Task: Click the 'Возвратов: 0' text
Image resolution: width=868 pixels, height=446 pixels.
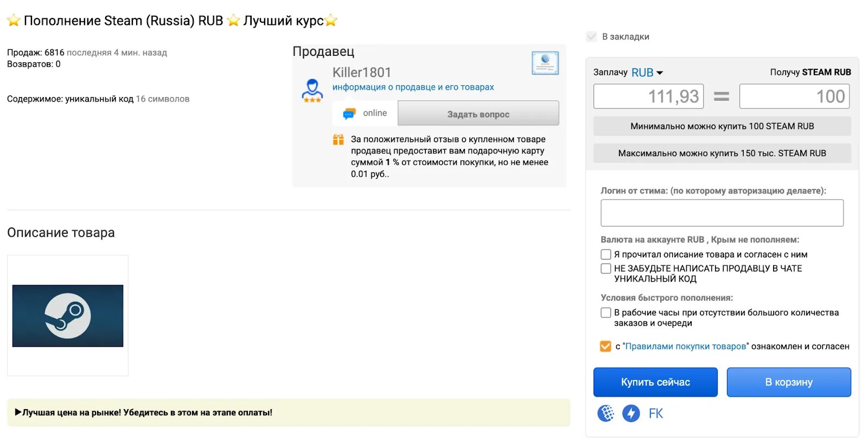Action: 34,64
